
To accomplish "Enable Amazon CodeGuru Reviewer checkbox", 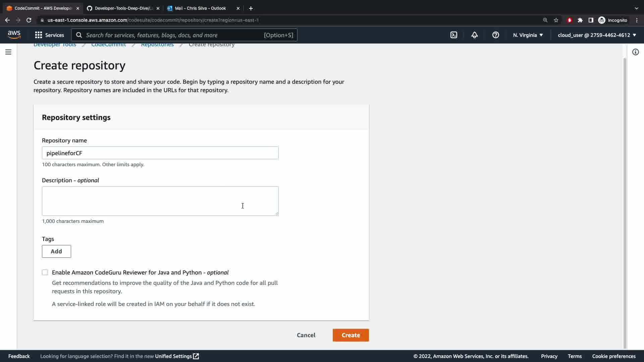I will [x=45, y=273].
